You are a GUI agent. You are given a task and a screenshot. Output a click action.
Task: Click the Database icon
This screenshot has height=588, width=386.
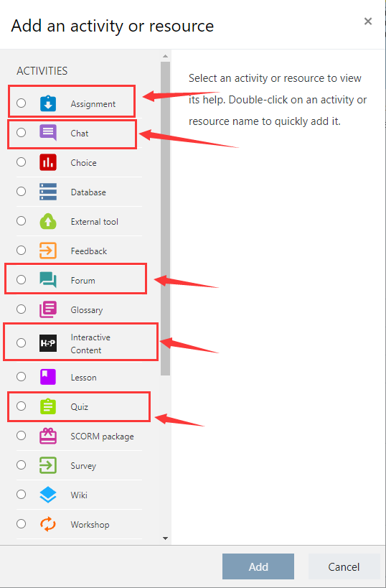point(48,192)
